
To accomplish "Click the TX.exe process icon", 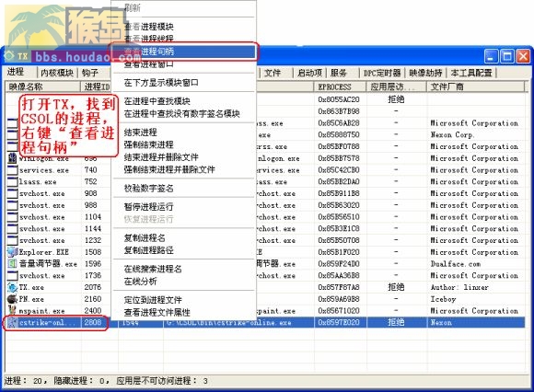I will tap(12, 287).
